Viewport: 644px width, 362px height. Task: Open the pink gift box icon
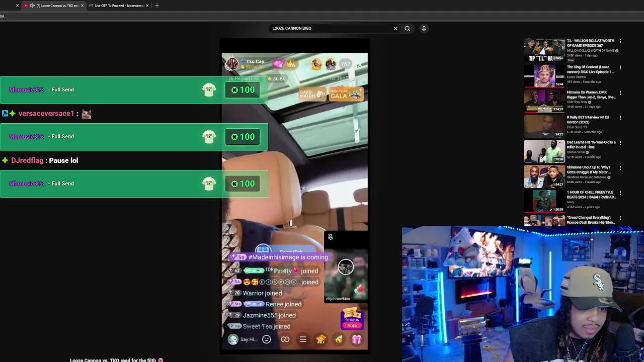[x=357, y=339]
